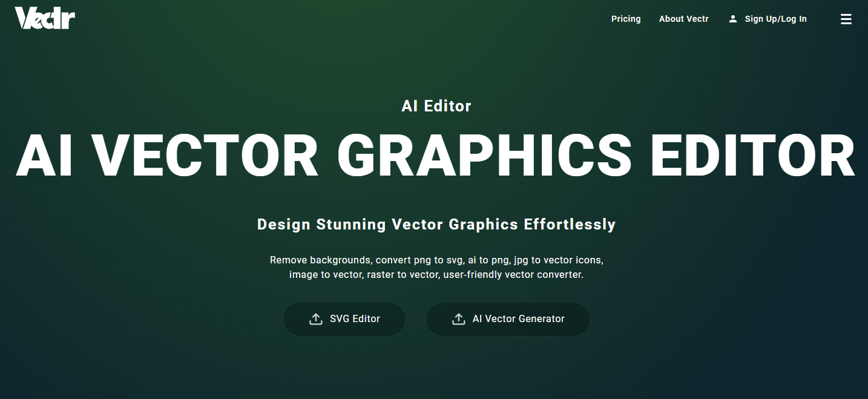Screen dimensions: 868x399
Task: Click Sign Up/Log In
Action: pos(775,19)
